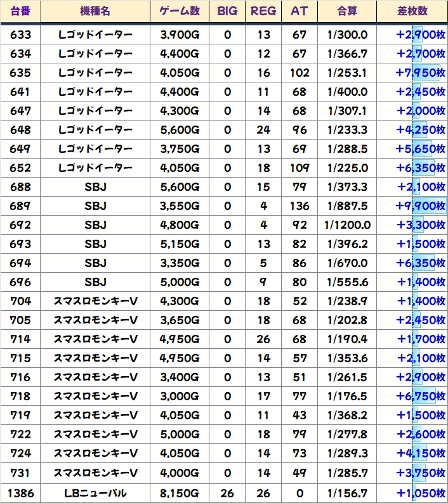Select machine number 633 cell

[x=20, y=35]
